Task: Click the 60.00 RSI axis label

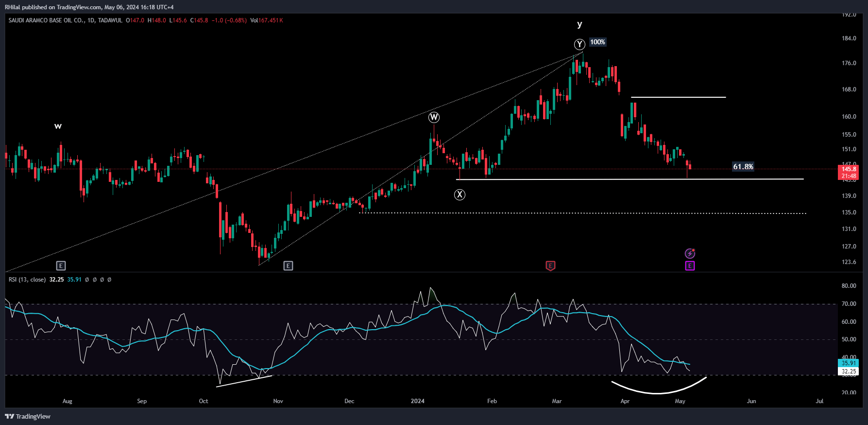Action: [x=849, y=322]
